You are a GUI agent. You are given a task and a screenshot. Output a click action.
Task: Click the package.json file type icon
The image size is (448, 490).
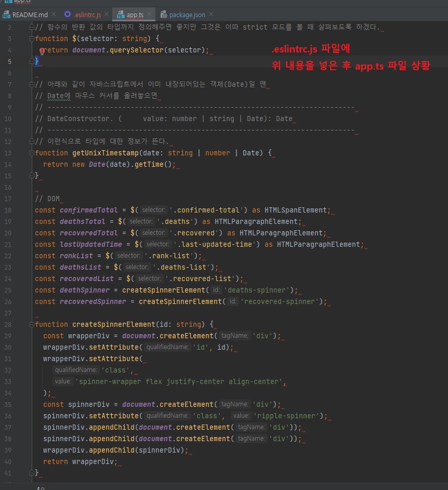click(164, 15)
